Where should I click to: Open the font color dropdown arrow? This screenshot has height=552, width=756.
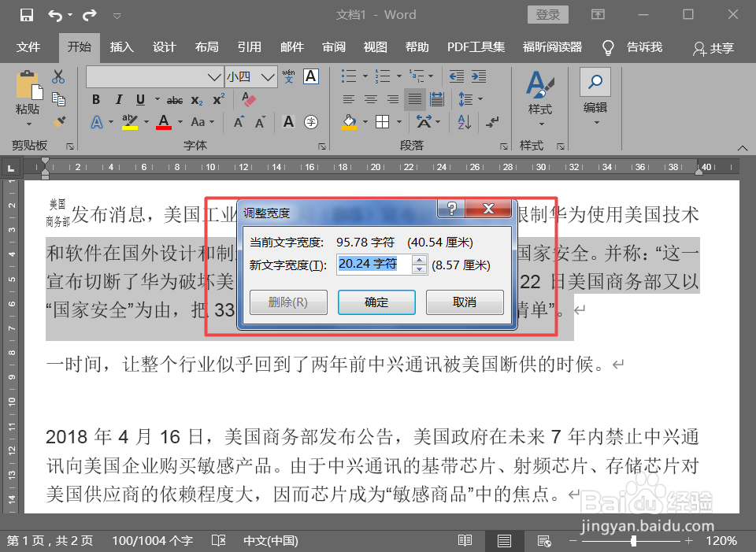point(179,121)
